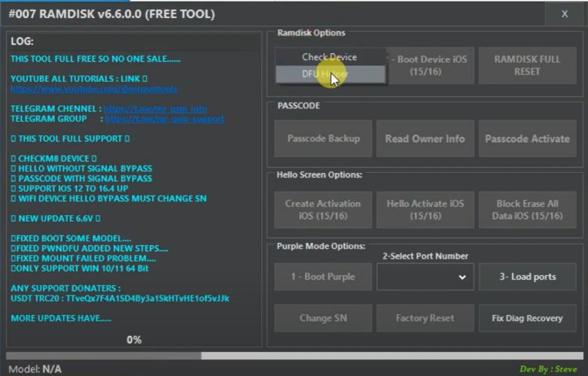This screenshot has width=588, height=376.
Task: Click the FIXED BOOT SOME MODEL line
Action: (71, 238)
